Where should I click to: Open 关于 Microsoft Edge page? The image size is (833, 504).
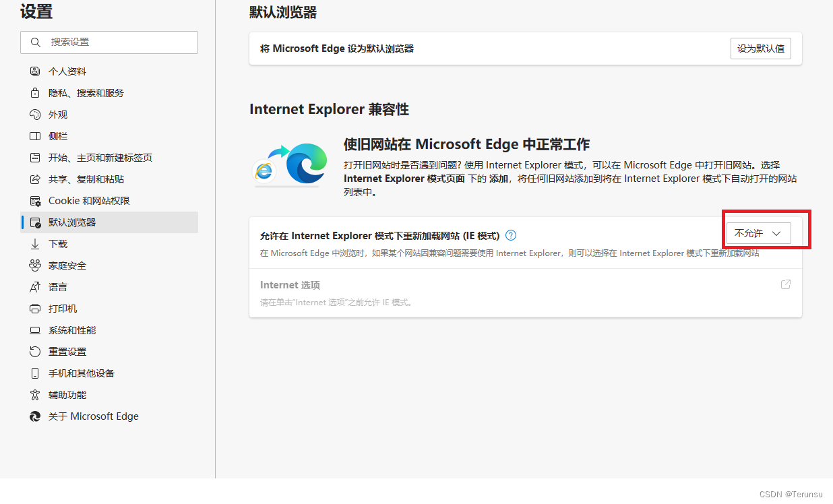[109, 416]
